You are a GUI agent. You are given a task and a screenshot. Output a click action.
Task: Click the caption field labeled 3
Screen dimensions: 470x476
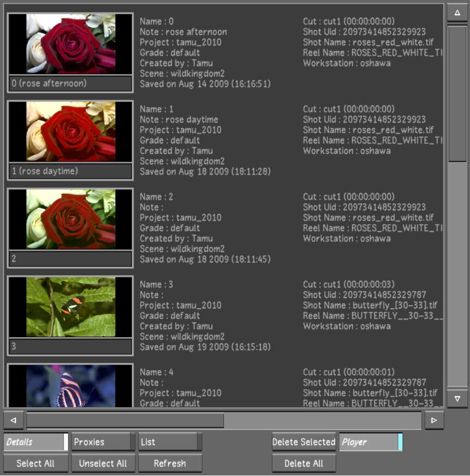click(x=70, y=346)
